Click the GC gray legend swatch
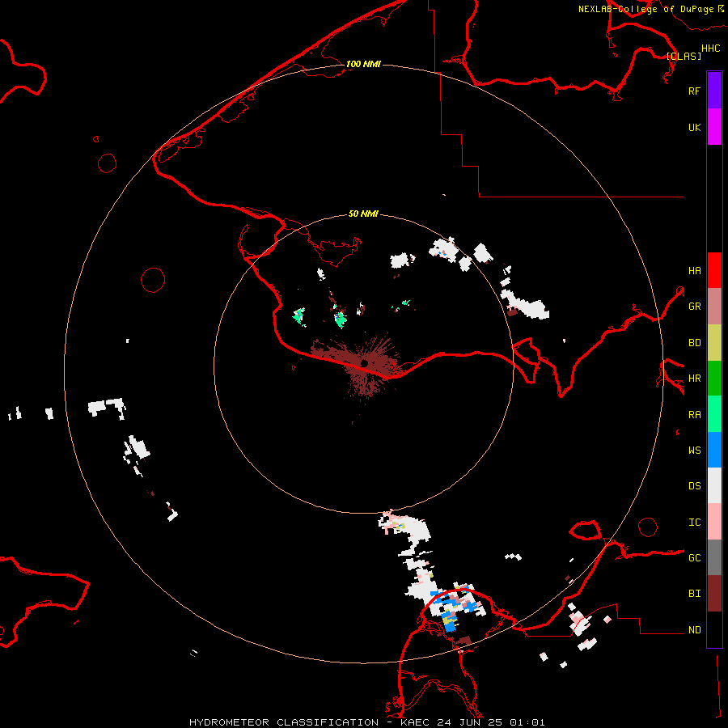 714,557
